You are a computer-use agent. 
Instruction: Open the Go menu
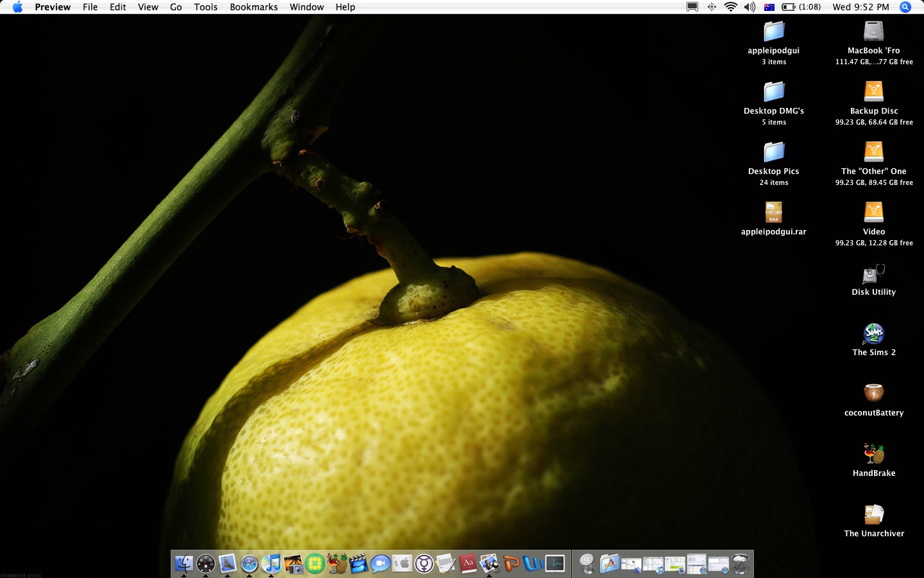[x=176, y=7]
